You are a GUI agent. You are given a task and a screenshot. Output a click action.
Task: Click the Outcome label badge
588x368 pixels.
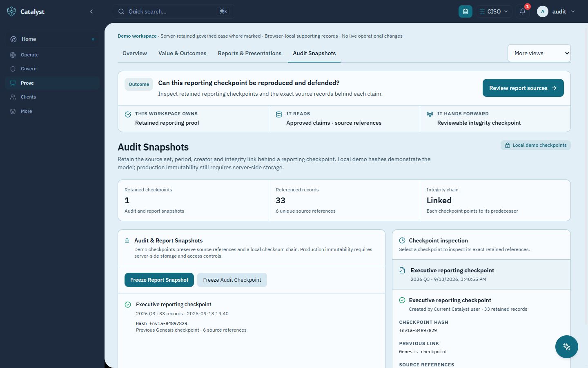[x=139, y=84]
